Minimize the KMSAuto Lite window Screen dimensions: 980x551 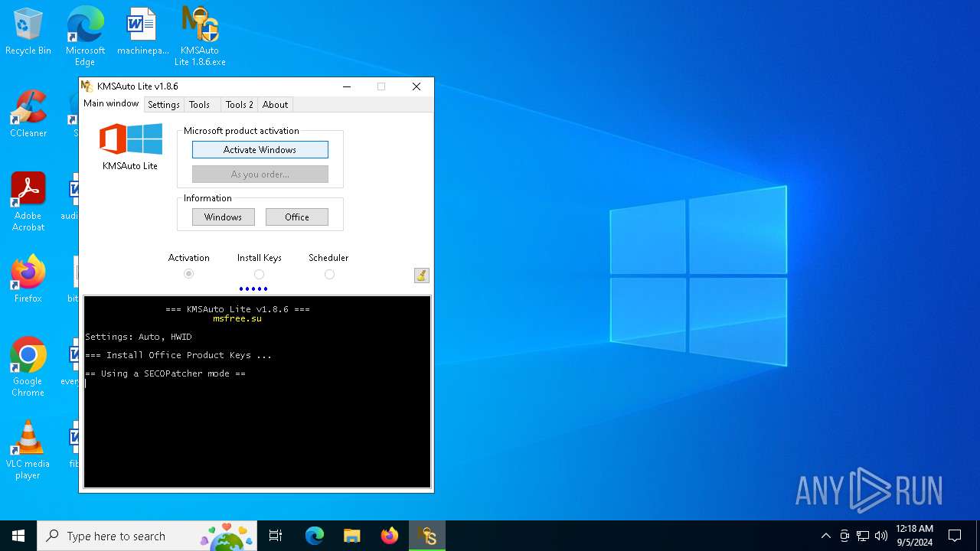[346, 86]
